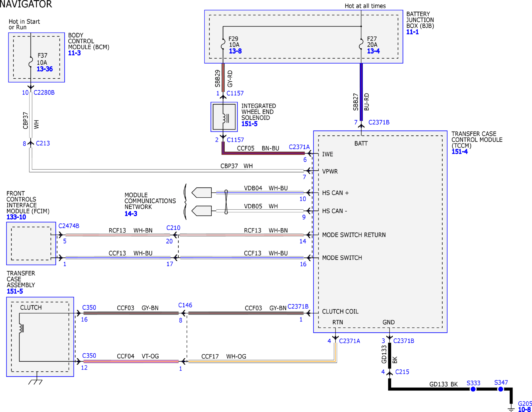
Task: Click the C2371A label at pin 4
Action: [349, 341]
